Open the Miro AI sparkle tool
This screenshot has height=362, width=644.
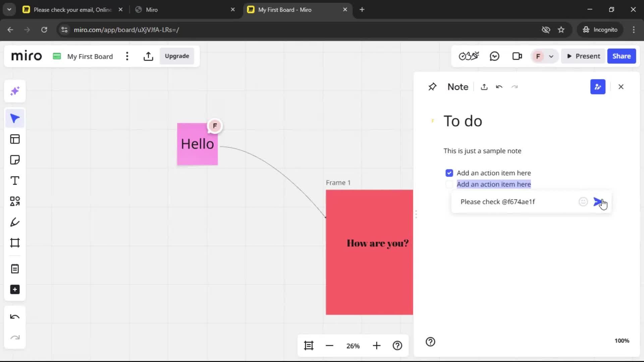[x=15, y=91]
